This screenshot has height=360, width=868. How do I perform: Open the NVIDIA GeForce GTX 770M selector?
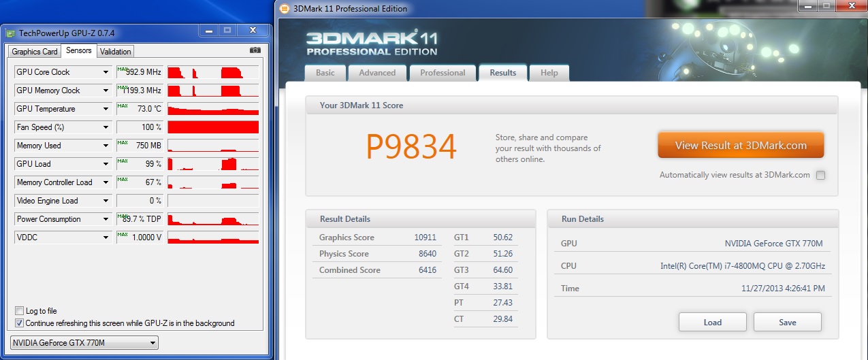click(x=84, y=342)
